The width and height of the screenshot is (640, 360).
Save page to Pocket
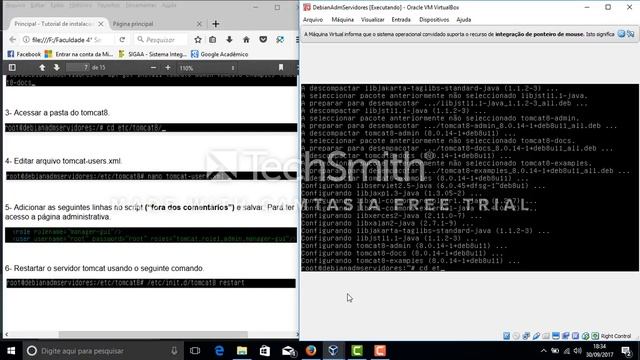click(x=263, y=40)
